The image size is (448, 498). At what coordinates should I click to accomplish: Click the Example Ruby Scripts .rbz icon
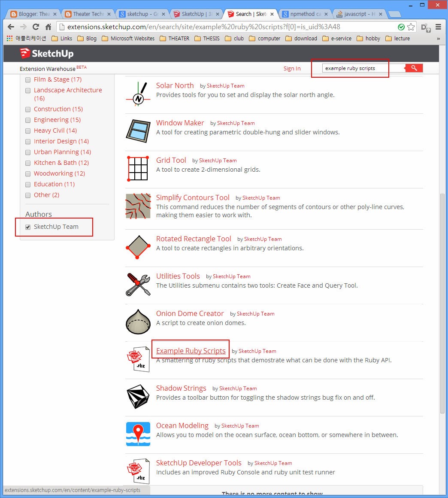tap(138, 359)
